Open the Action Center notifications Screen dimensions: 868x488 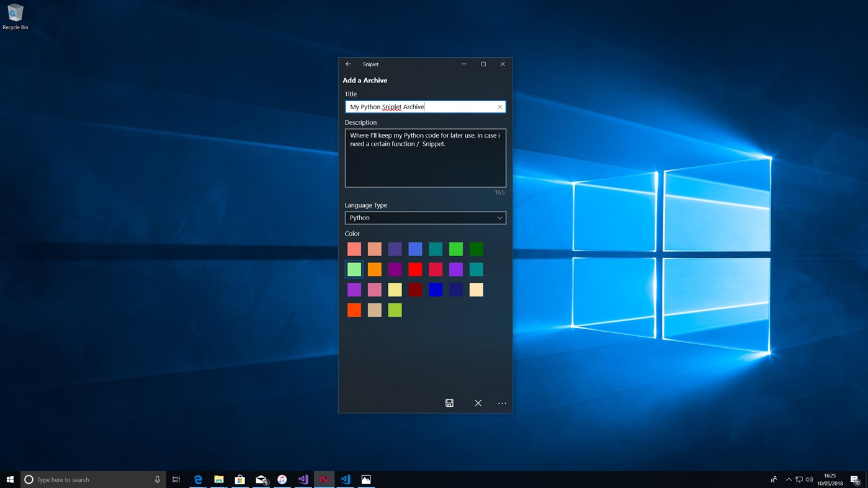point(854,479)
